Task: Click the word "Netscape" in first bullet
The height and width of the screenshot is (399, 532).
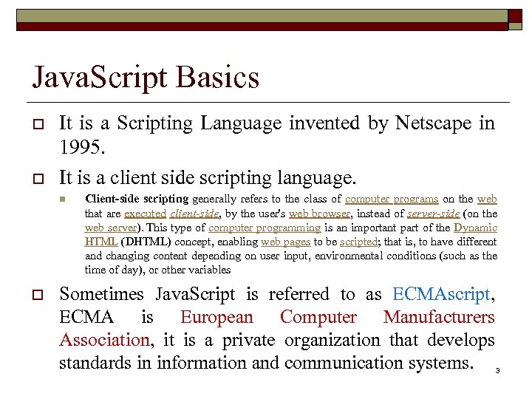Action: [433, 123]
